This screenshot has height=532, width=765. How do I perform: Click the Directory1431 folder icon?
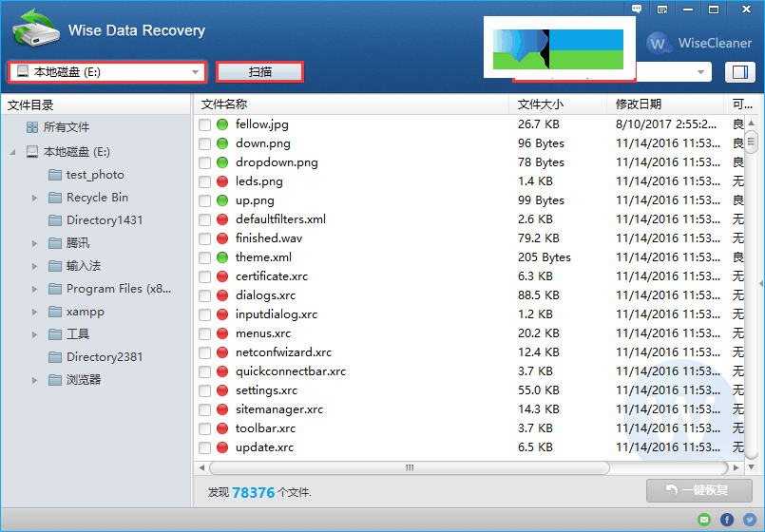point(55,220)
